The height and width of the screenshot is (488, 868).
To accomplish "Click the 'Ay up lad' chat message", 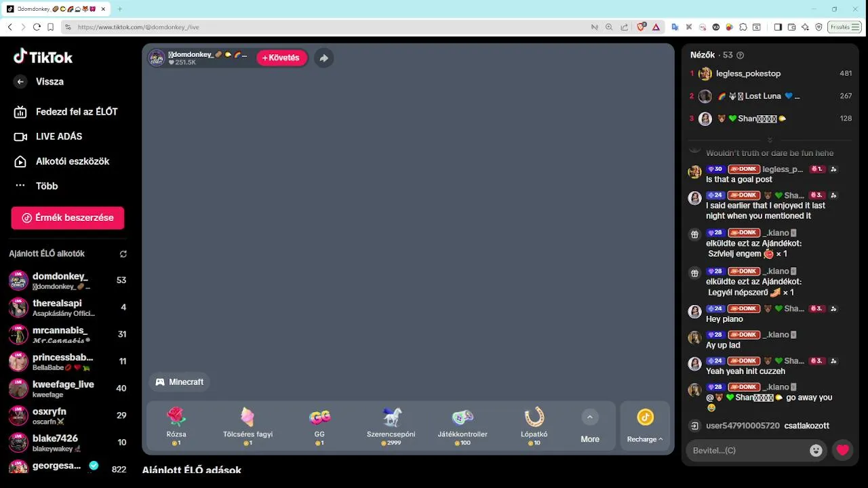I will (723, 345).
